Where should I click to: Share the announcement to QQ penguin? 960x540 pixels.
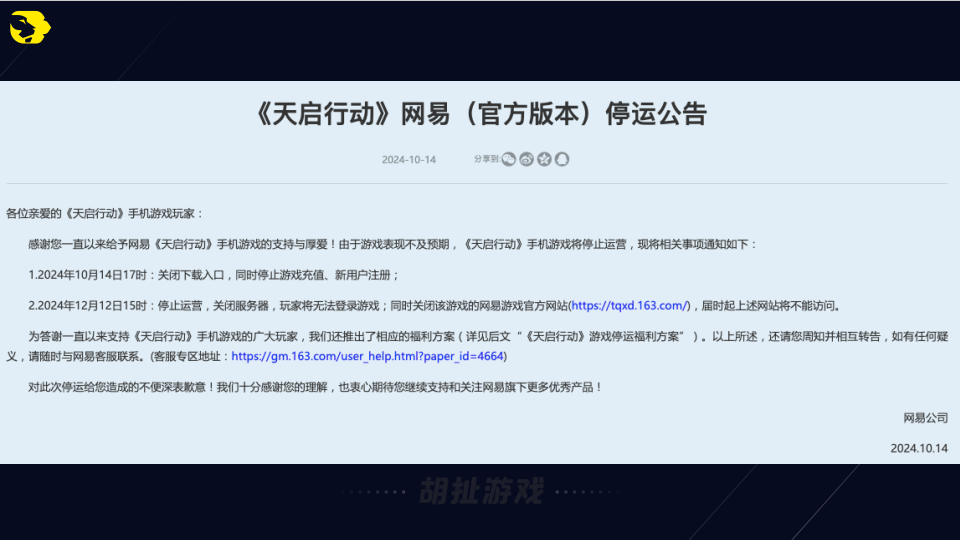pyautogui.click(x=562, y=159)
